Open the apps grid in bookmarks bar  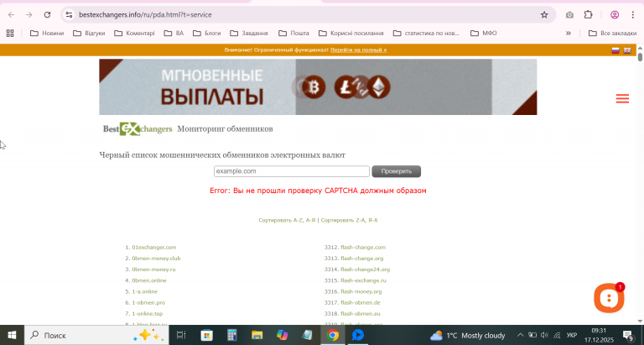pos(10,34)
